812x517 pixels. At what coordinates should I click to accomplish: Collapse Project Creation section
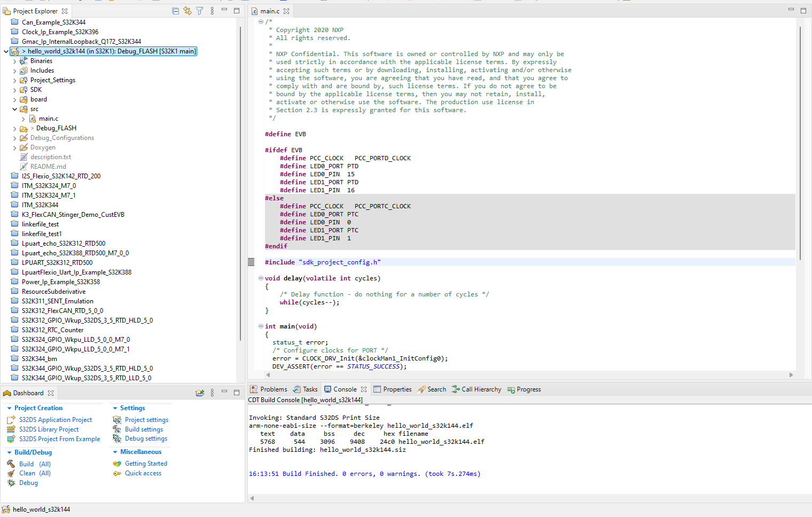(9, 408)
